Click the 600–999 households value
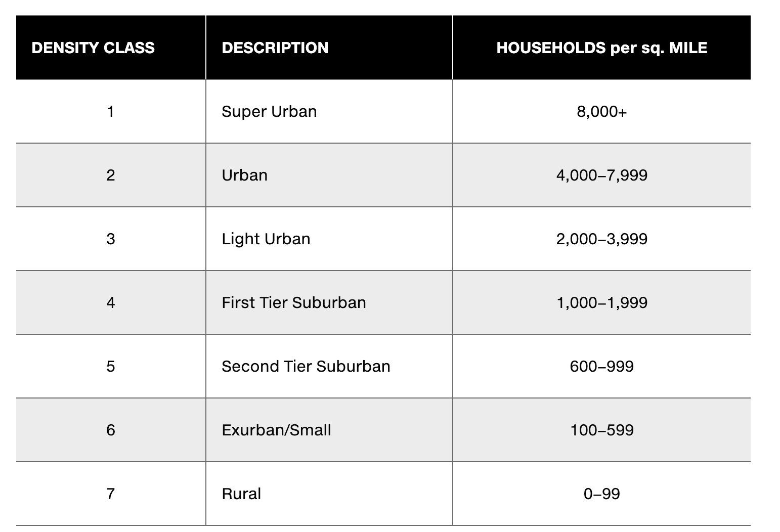Image resolution: width=780 pixels, height=532 pixels. pyautogui.click(x=601, y=366)
